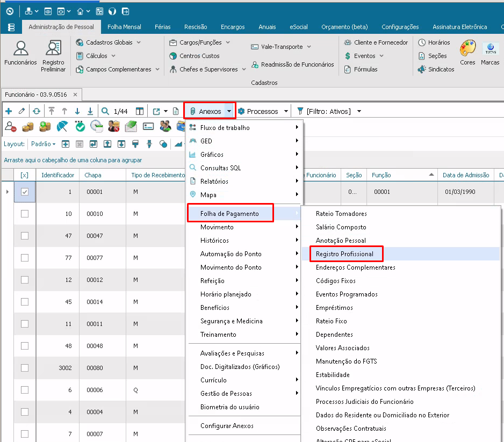Choose Configurar Anexos from the menu
This screenshot has height=442, width=504.
227,425
